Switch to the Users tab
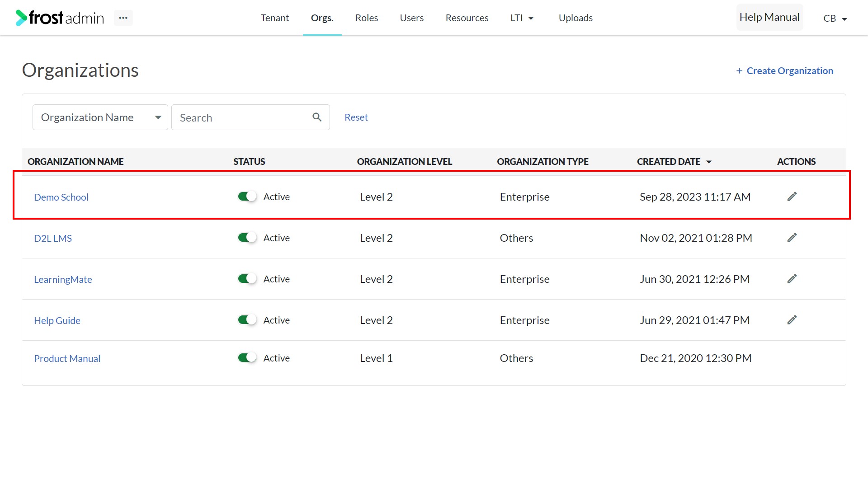The height and width of the screenshot is (488, 868). pos(412,18)
